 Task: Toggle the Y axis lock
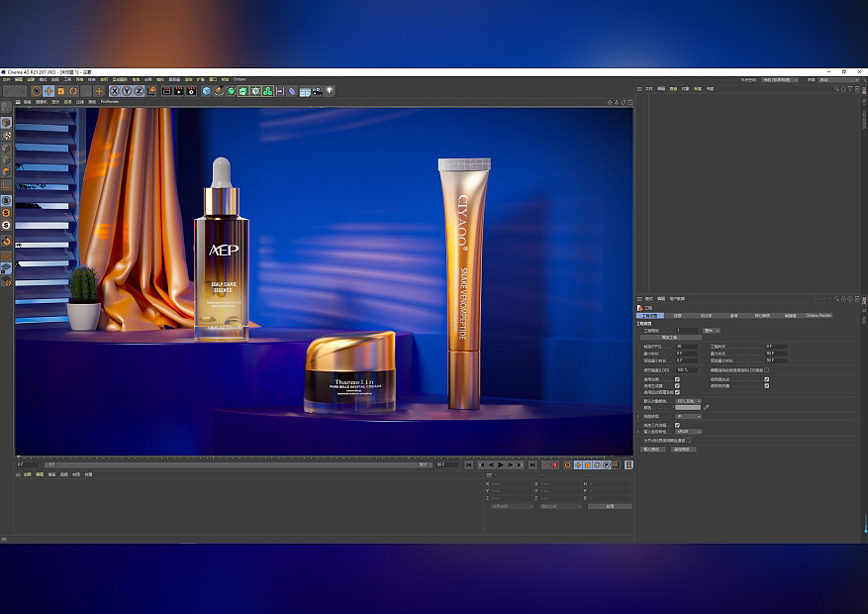click(x=127, y=91)
